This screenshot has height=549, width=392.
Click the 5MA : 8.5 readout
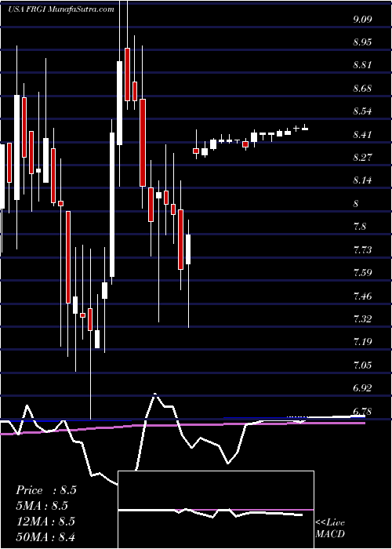[42, 506]
